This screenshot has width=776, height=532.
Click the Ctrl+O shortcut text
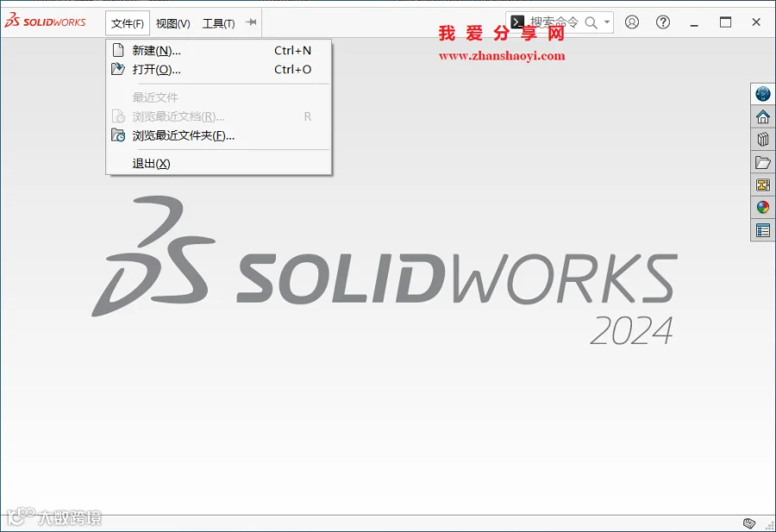pyautogui.click(x=292, y=69)
